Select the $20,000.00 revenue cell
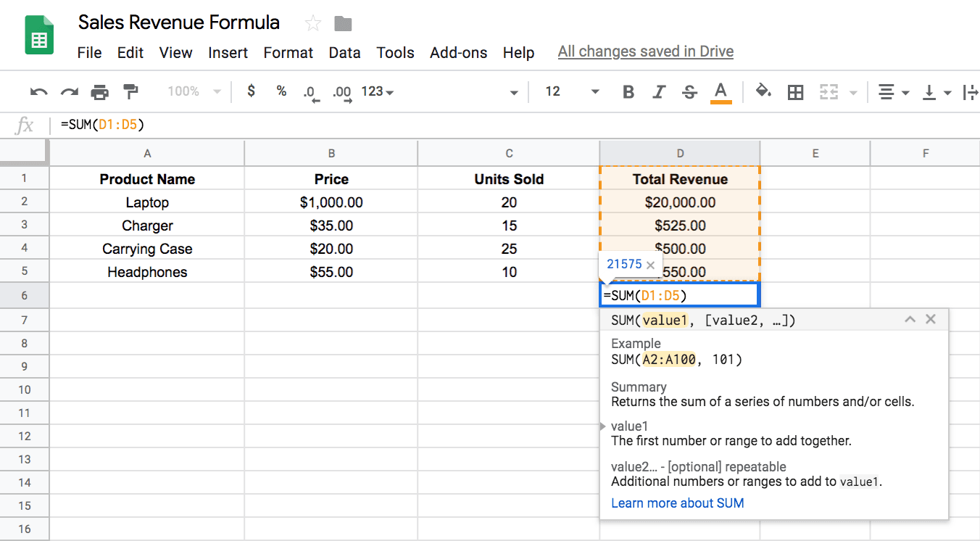Image resolution: width=980 pixels, height=541 pixels. (x=680, y=202)
